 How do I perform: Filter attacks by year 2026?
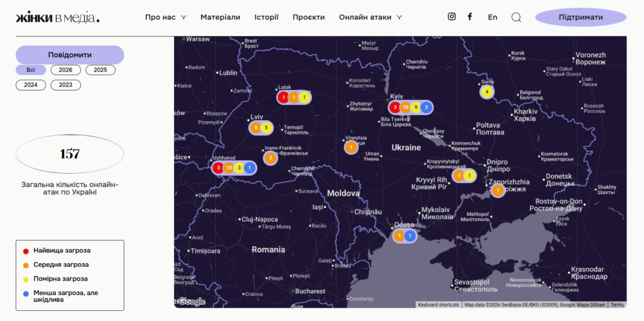65,70
